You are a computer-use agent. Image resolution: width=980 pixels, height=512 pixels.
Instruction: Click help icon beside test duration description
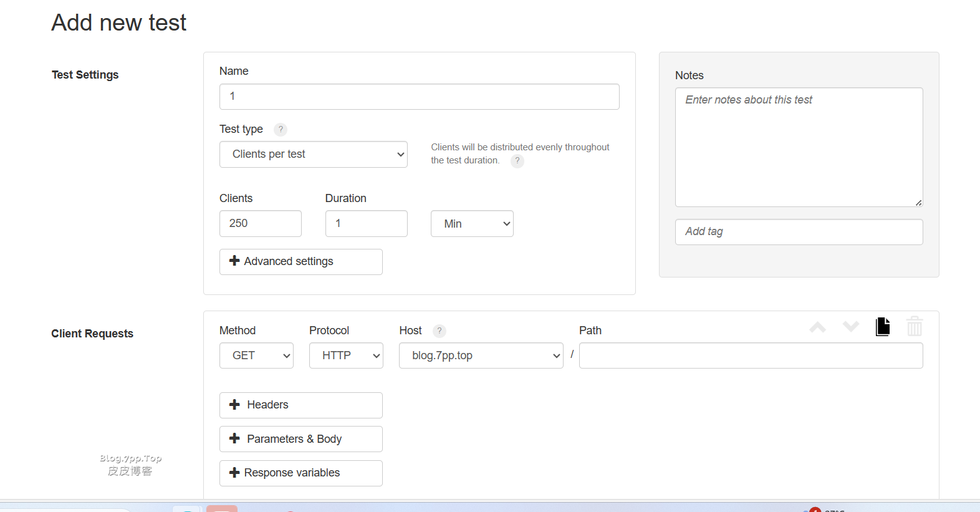tap(517, 161)
